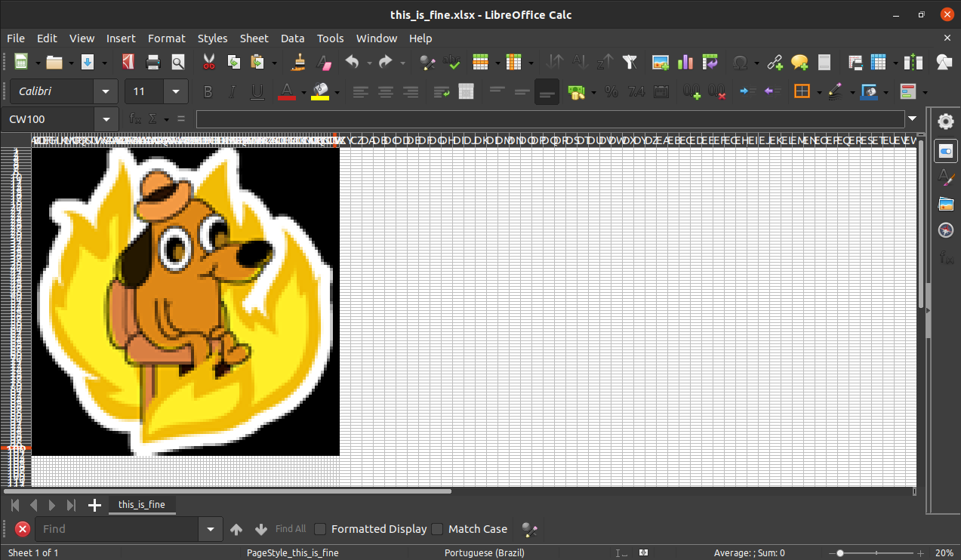Viewport: 961px width, 560px height.
Task: Click the Cut scissors icon
Action: (x=209, y=62)
